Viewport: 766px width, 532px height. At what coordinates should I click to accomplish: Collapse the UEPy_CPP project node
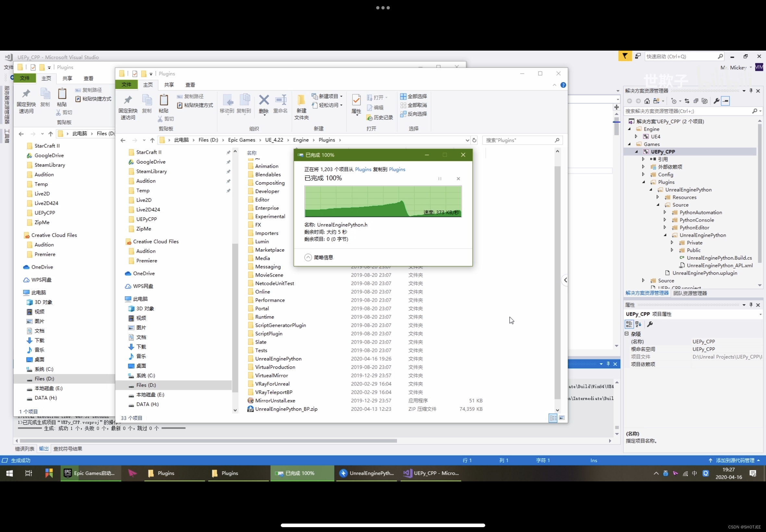pos(636,152)
